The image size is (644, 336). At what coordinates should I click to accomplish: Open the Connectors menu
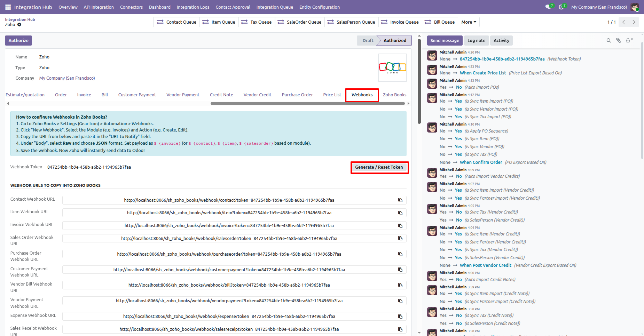point(131,7)
